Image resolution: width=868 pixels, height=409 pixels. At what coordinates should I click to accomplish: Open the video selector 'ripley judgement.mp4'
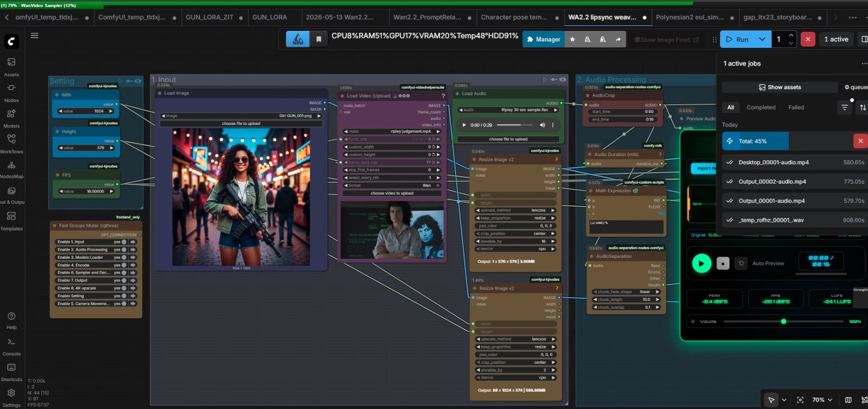(x=392, y=131)
